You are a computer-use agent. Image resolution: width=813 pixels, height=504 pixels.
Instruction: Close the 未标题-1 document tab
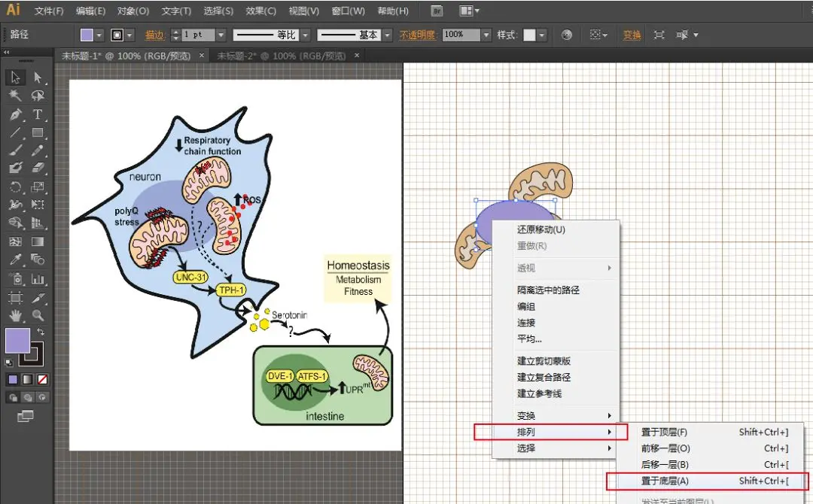pyautogui.click(x=202, y=55)
